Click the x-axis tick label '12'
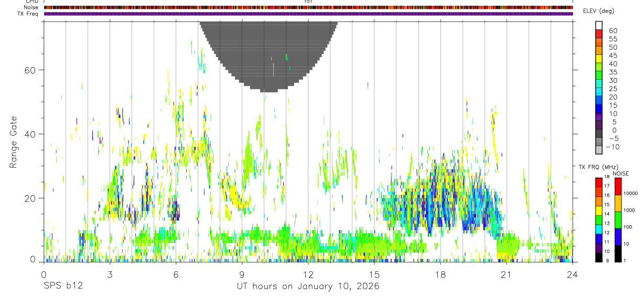Image resolution: width=644 pixels, height=297 pixels. (x=308, y=274)
